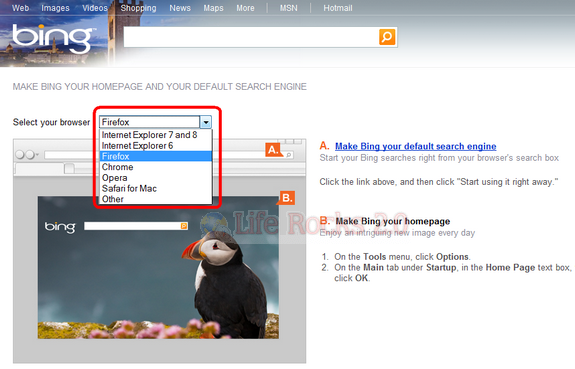Choose Internet Explorer 6 from list
This screenshot has width=575, height=369.
coord(156,146)
